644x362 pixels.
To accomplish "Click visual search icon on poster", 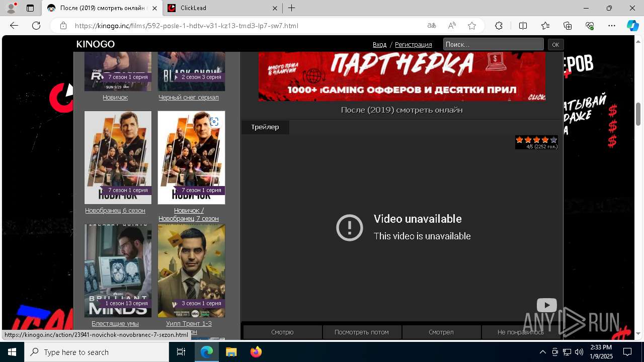I will pos(214,122).
